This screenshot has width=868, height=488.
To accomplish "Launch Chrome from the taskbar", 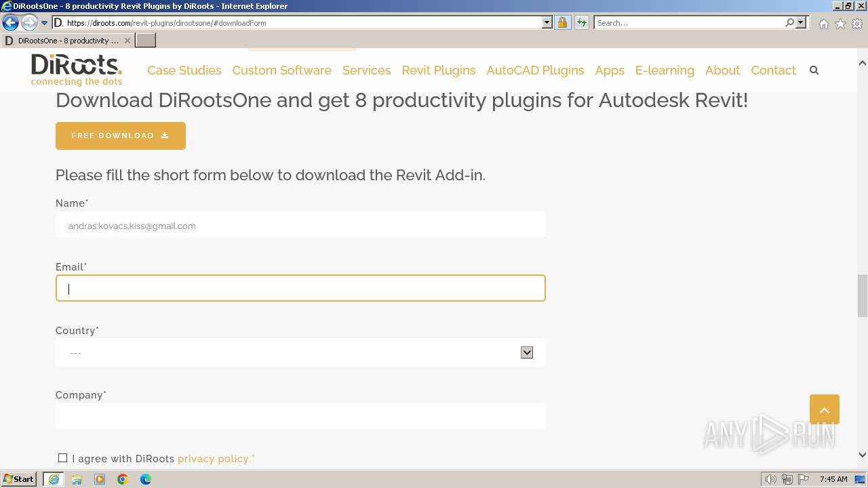I will pos(123,479).
